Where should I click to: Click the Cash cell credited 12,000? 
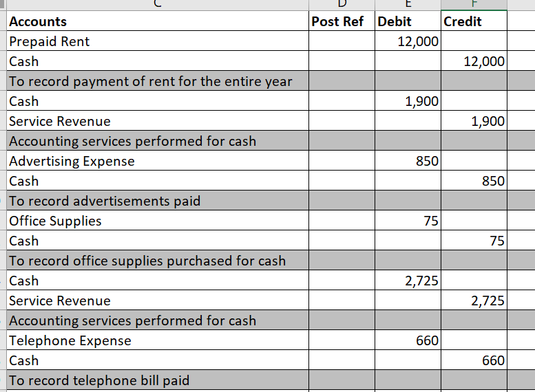pyautogui.click(x=158, y=61)
